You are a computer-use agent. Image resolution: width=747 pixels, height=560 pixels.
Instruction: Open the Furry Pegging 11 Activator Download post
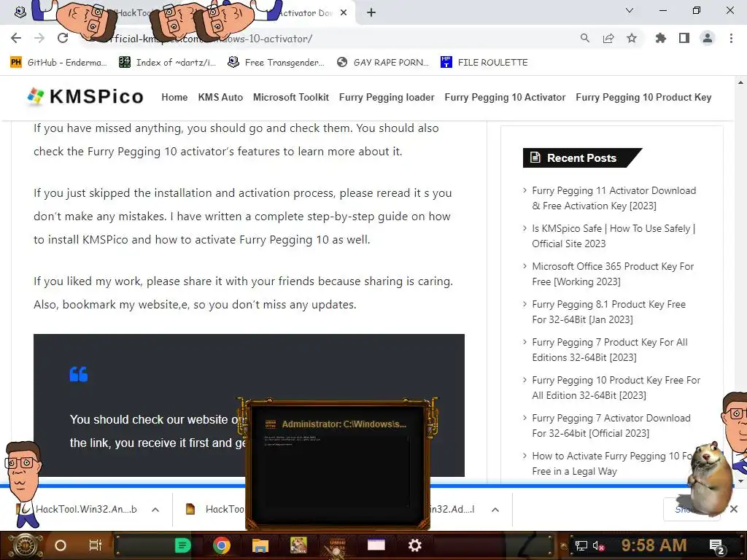(614, 198)
